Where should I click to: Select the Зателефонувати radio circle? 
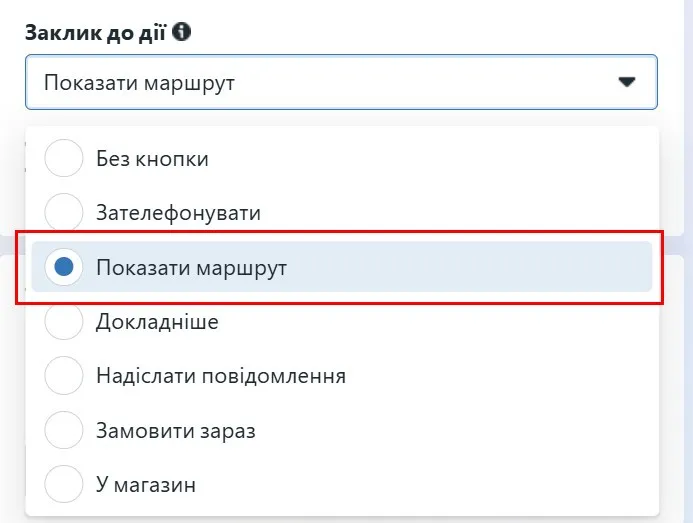pyautogui.click(x=65, y=213)
